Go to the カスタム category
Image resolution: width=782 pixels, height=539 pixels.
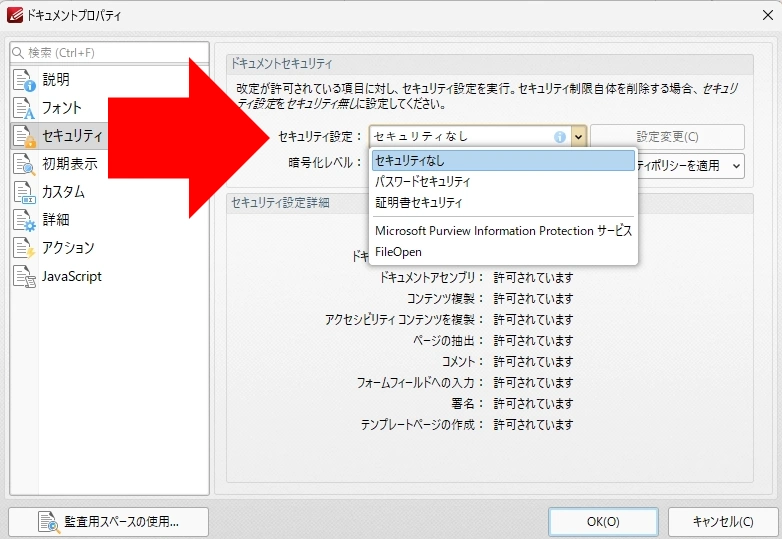tap(109, 191)
